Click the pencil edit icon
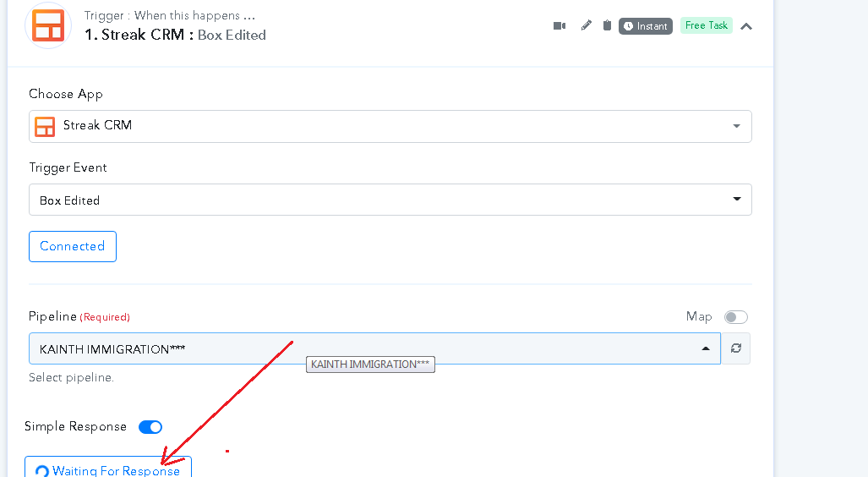The height and width of the screenshot is (477, 868). (x=587, y=25)
